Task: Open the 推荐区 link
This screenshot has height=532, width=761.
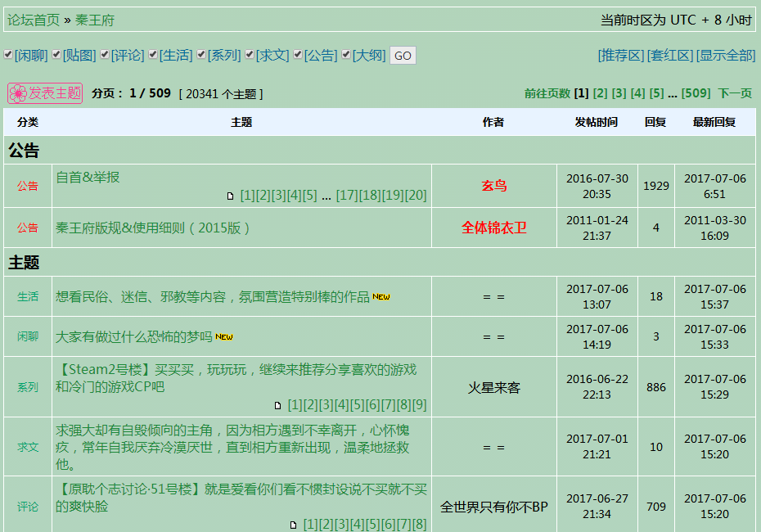Action: click(x=621, y=56)
